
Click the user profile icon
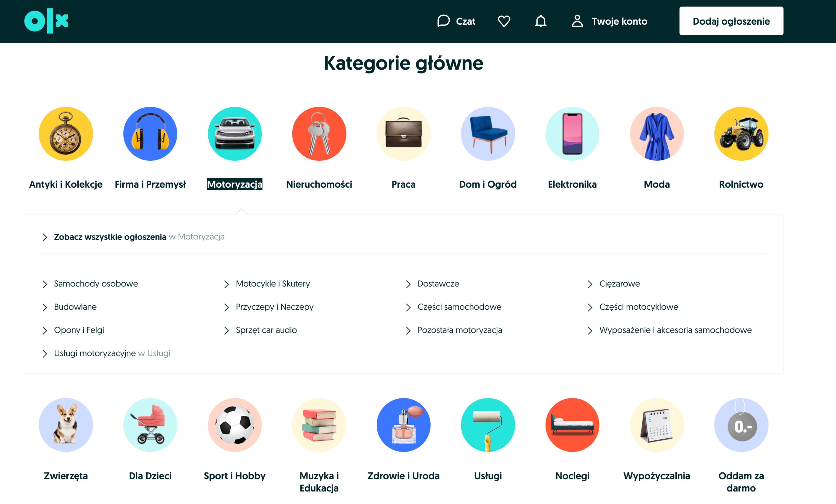(x=577, y=21)
